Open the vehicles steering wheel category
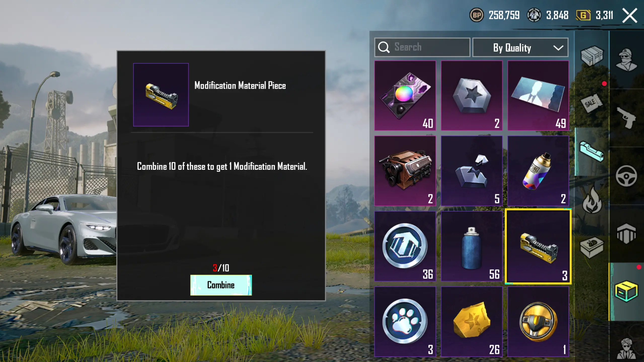 coord(626,176)
